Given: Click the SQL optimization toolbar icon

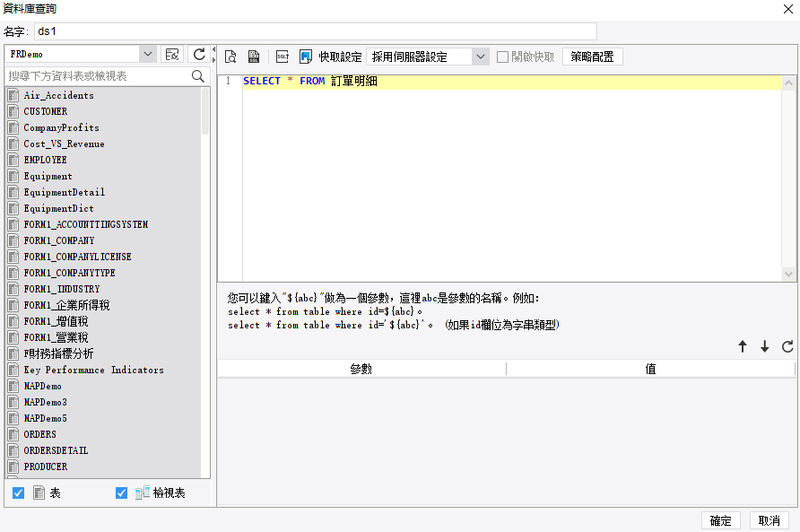Looking at the screenshot, I should [283, 57].
